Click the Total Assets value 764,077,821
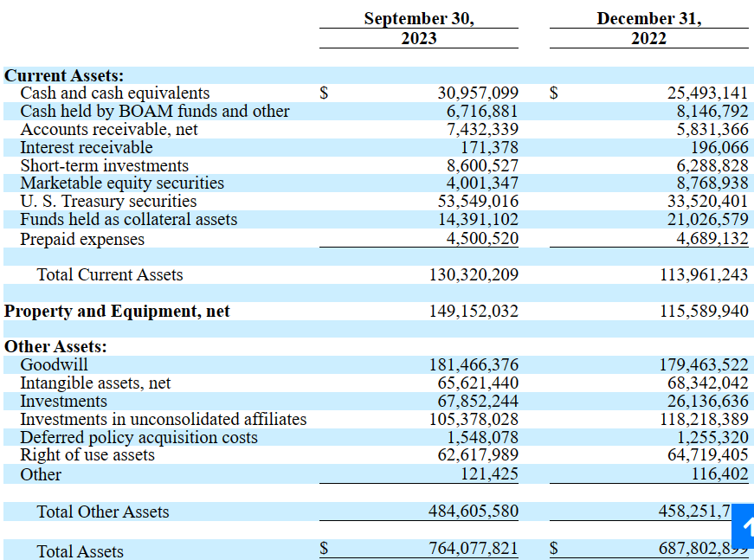 474,548
